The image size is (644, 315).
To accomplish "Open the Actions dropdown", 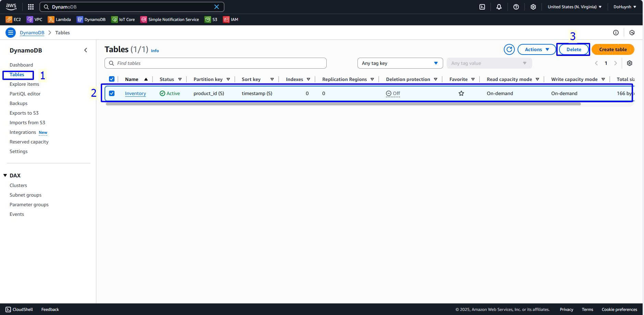I will (x=536, y=49).
